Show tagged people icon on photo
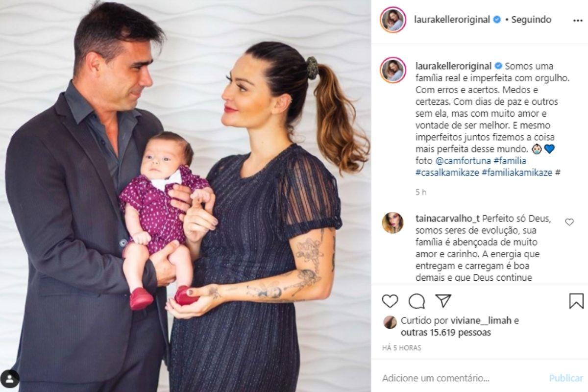 click(x=10, y=378)
